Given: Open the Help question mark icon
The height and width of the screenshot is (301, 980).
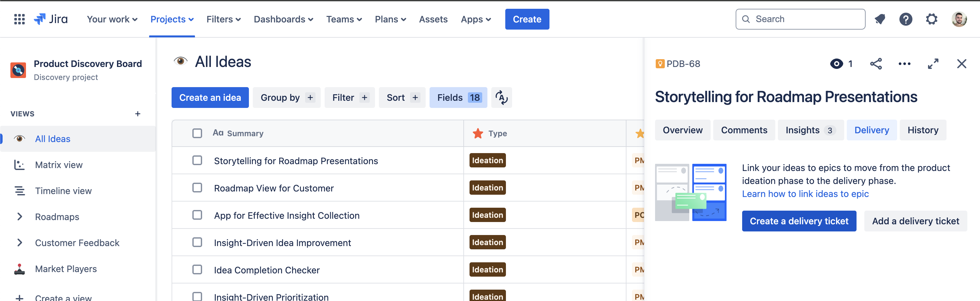Looking at the screenshot, I should 906,19.
